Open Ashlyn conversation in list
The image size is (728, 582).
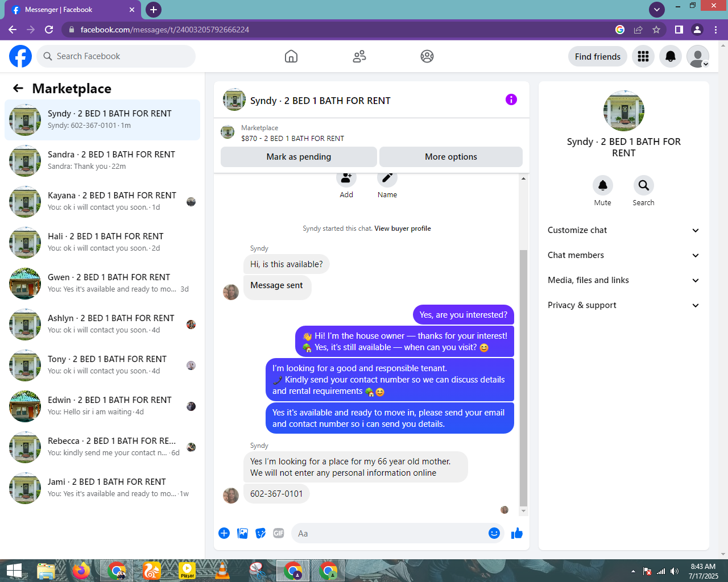coord(102,325)
